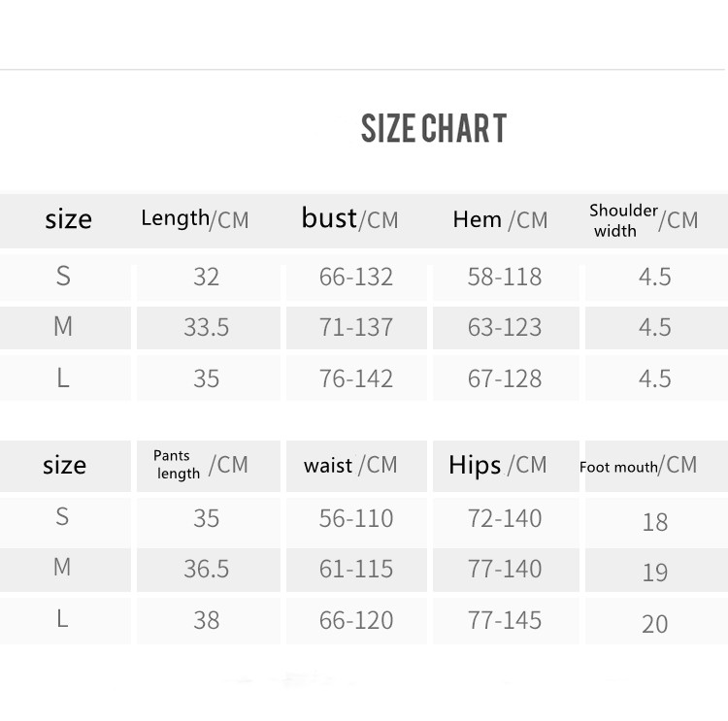Click the Hem/CM column header
Image resolution: width=728 pixels, height=721 pixels.
500,220
